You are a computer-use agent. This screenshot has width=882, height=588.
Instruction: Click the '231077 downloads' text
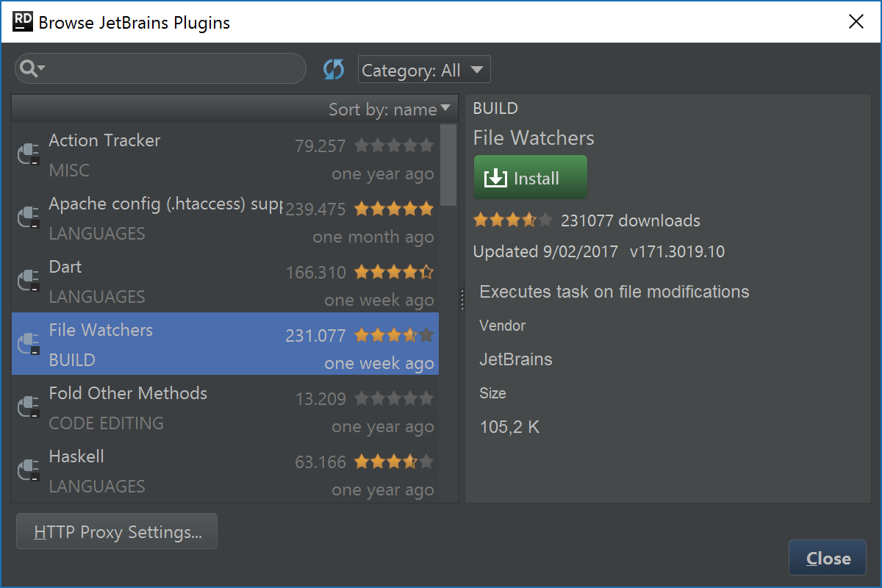(631, 220)
